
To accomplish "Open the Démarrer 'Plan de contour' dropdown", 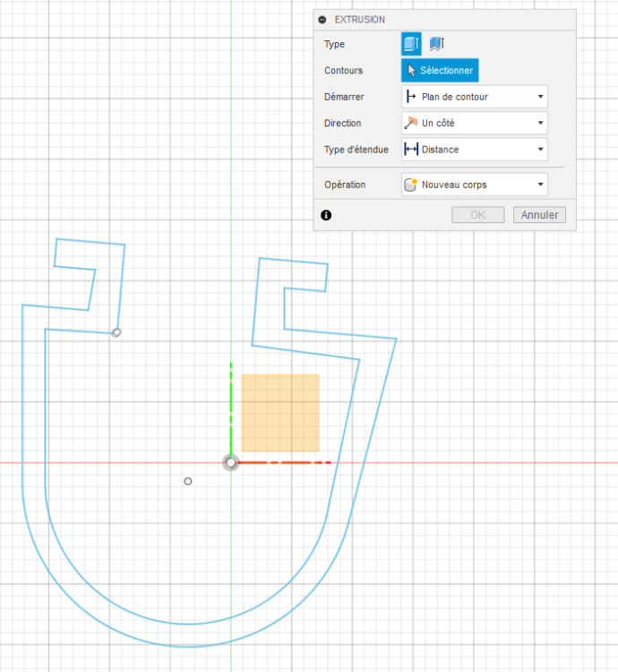I will click(475, 97).
